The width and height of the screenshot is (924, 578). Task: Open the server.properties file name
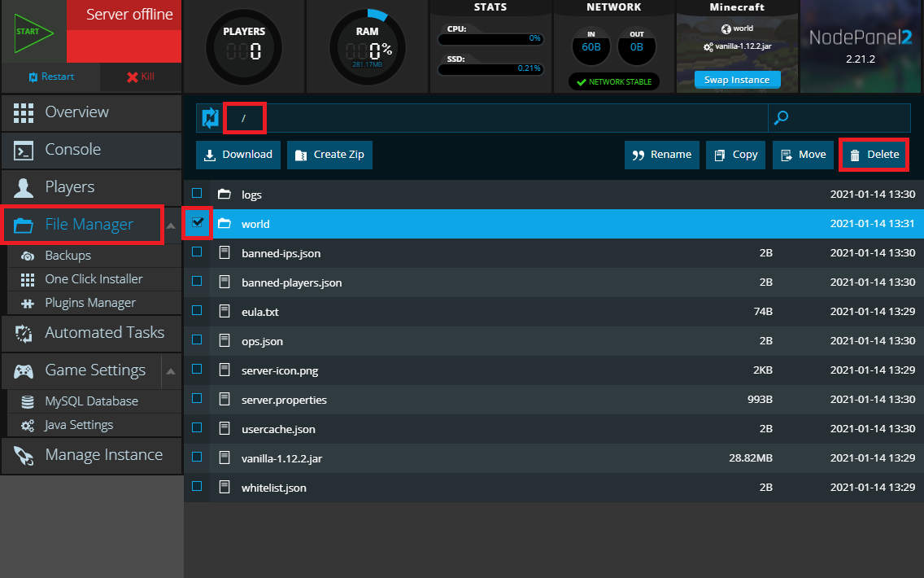pos(284,400)
